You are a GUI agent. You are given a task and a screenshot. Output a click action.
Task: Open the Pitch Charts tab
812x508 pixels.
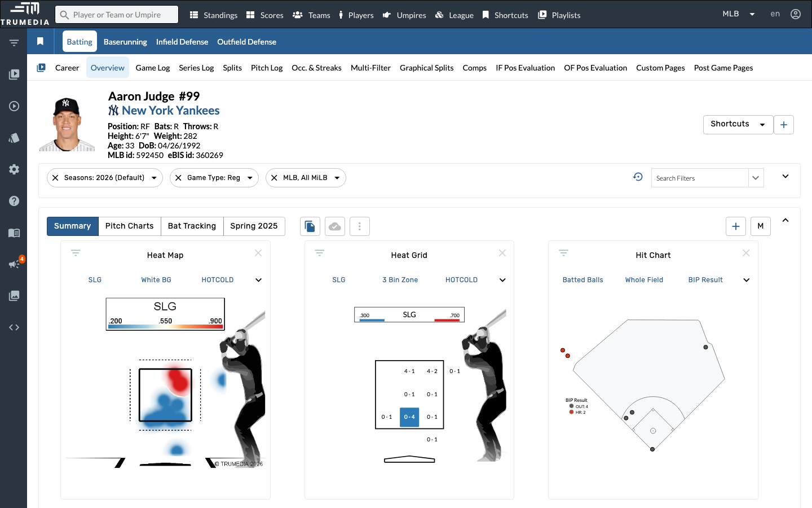[x=129, y=226]
